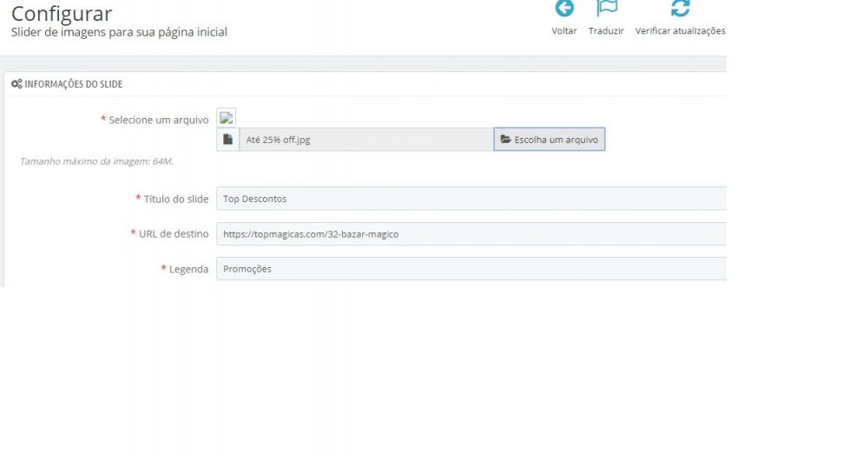Click the 'Título do slide' label
This screenshot has height=458, width=868.
click(x=176, y=200)
